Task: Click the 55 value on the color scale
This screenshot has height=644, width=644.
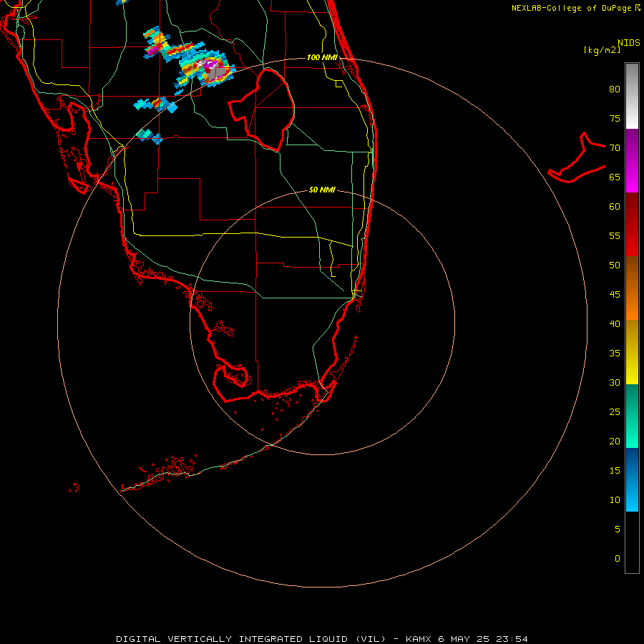Action: coord(615,236)
